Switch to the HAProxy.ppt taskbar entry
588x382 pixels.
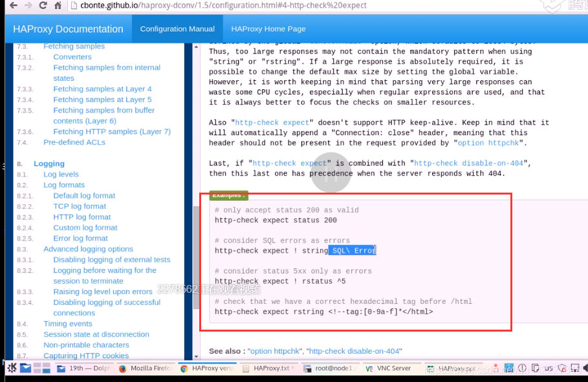pyautogui.click(x=453, y=368)
